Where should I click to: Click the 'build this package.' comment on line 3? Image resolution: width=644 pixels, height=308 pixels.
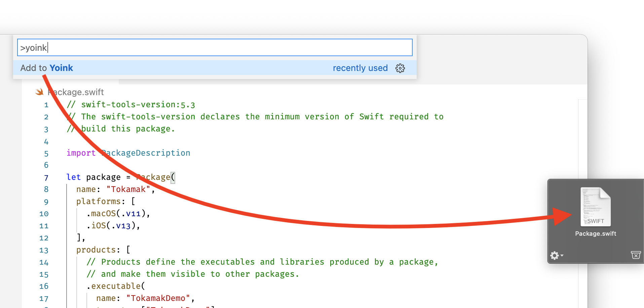[121, 129]
